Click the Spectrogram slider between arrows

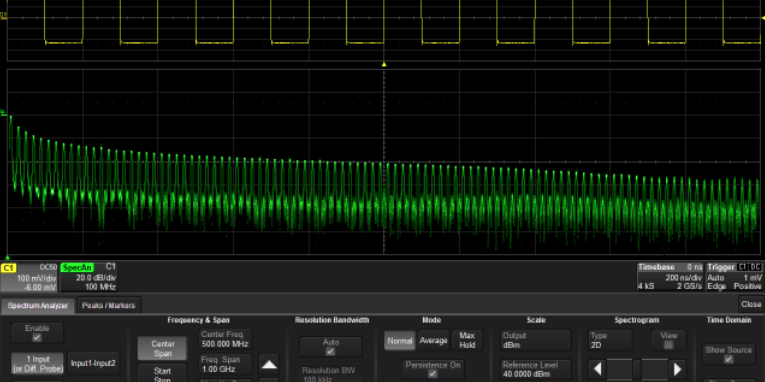pyautogui.click(x=637, y=369)
